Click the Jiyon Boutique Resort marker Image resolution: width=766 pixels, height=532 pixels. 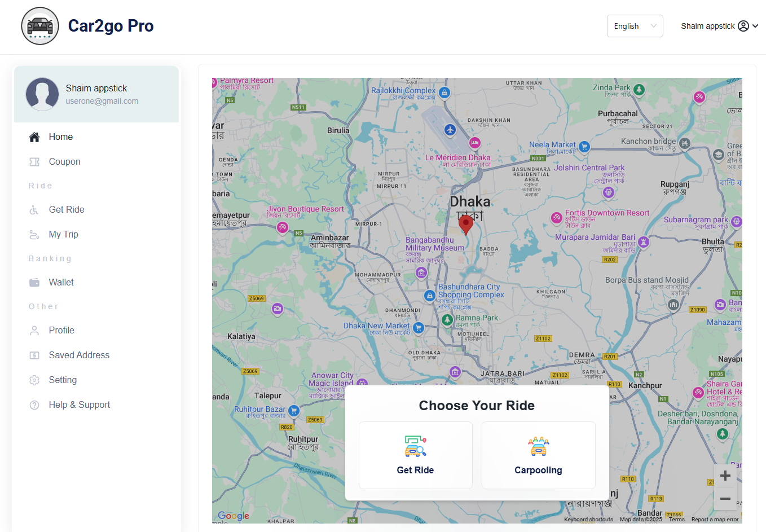pyautogui.click(x=283, y=227)
